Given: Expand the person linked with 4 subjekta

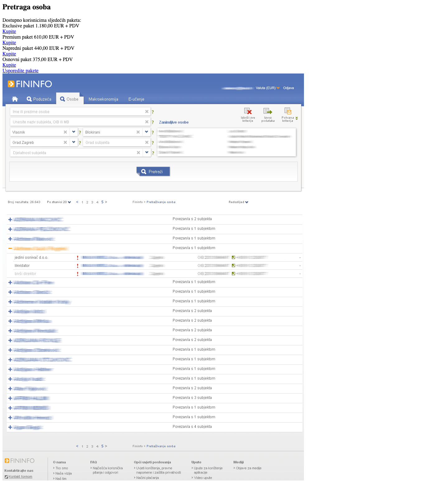Looking at the screenshot, I should coord(10,427).
